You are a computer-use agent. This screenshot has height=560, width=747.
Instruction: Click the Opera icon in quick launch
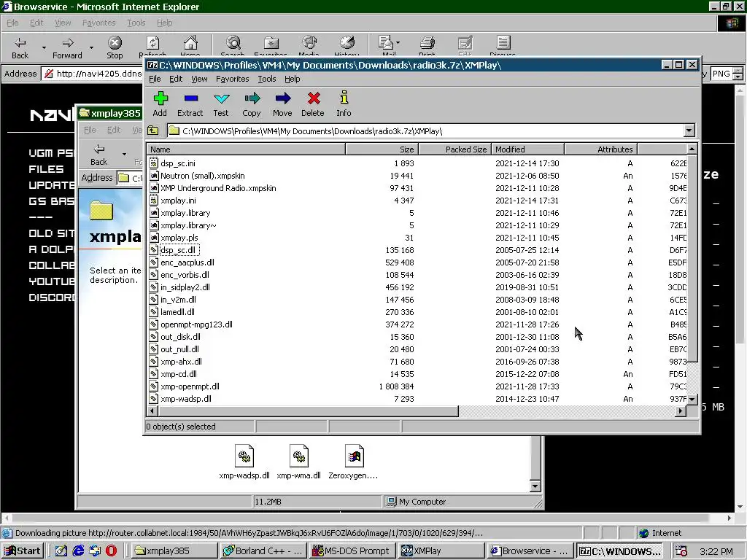(x=111, y=551)
